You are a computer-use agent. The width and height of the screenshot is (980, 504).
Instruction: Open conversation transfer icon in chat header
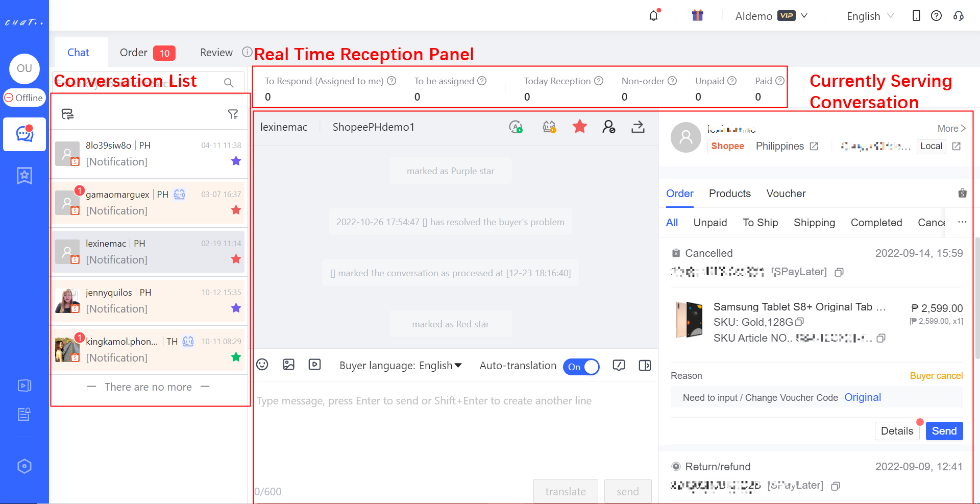tap(638, 127)
